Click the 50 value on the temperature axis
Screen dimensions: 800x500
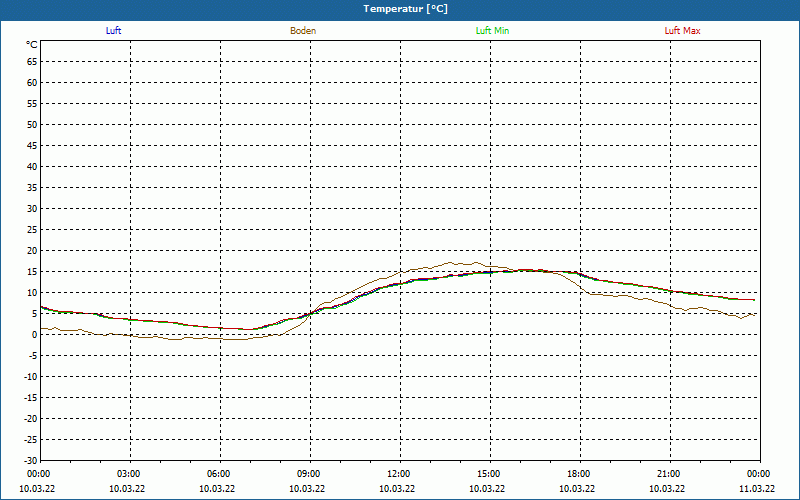32,124
